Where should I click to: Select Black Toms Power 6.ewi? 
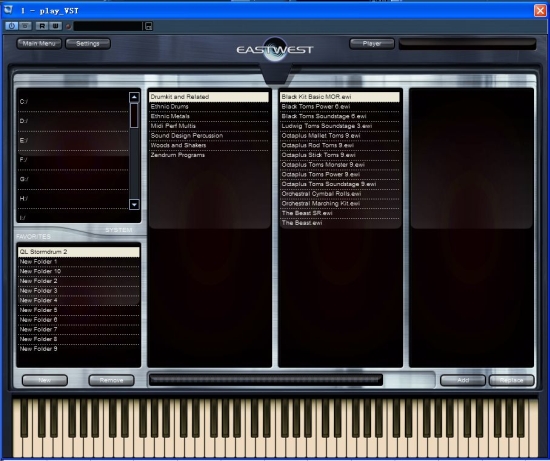pyautogui.click(x=340, y=107)
